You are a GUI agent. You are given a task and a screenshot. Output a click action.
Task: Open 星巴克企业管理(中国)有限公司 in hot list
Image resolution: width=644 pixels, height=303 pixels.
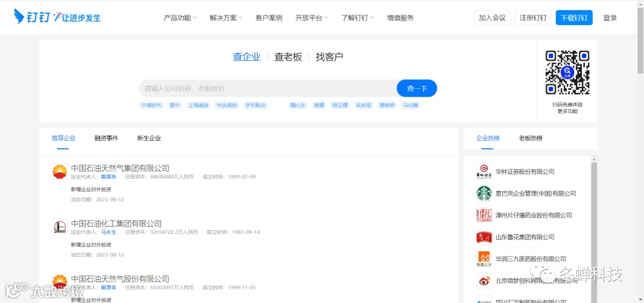pos(536,193)
